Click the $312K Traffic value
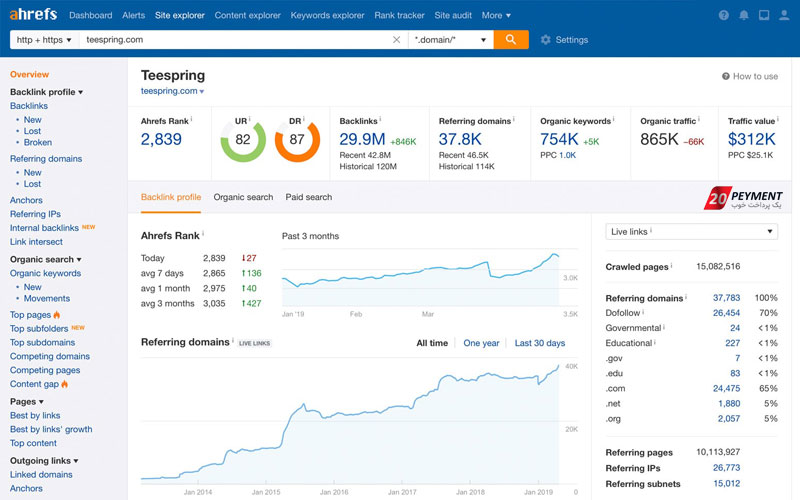This screenshot has width=800, height=500. click(x=752, y=139)
